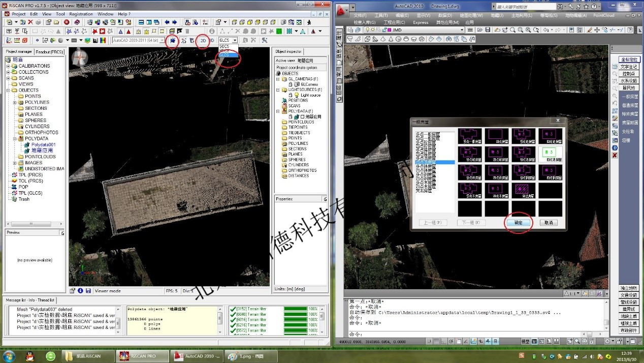This screenshot has height=363, width=644.
Task: Select GLCS in the coordinate system dropdown
Action: click(x=224, y=55)
